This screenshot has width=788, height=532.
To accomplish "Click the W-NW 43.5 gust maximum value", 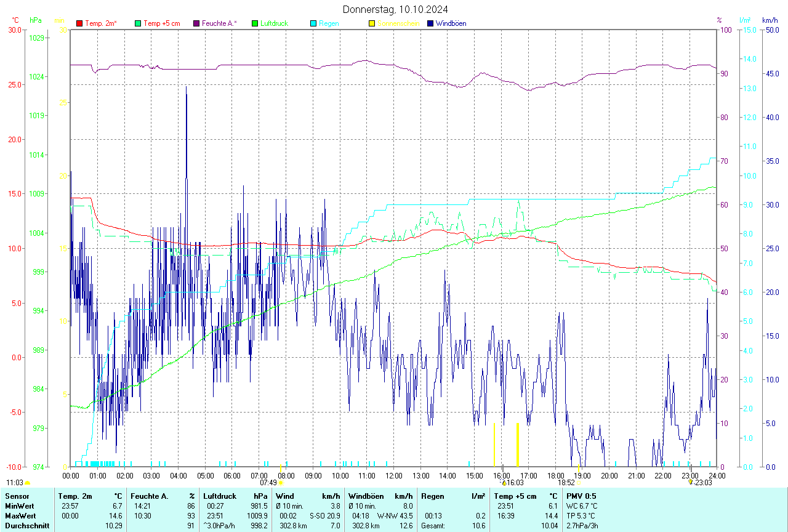I will 395,516.
